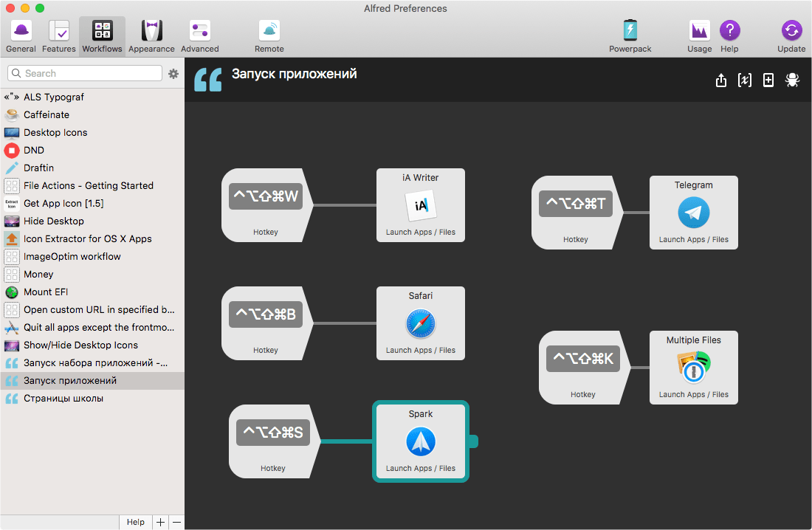Click the Запуск приложений workflow title
The image size is (812, 530).
294,74
